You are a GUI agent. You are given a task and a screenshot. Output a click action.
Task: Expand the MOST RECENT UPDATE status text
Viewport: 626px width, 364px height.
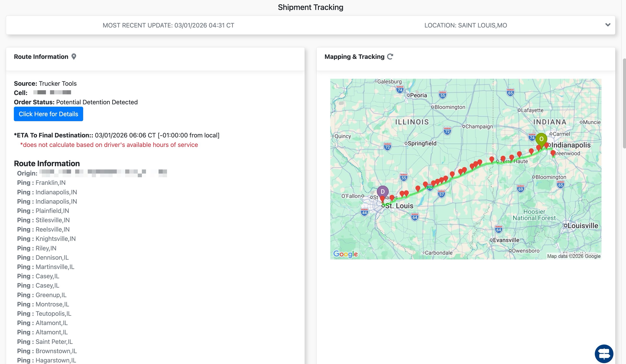169,25
